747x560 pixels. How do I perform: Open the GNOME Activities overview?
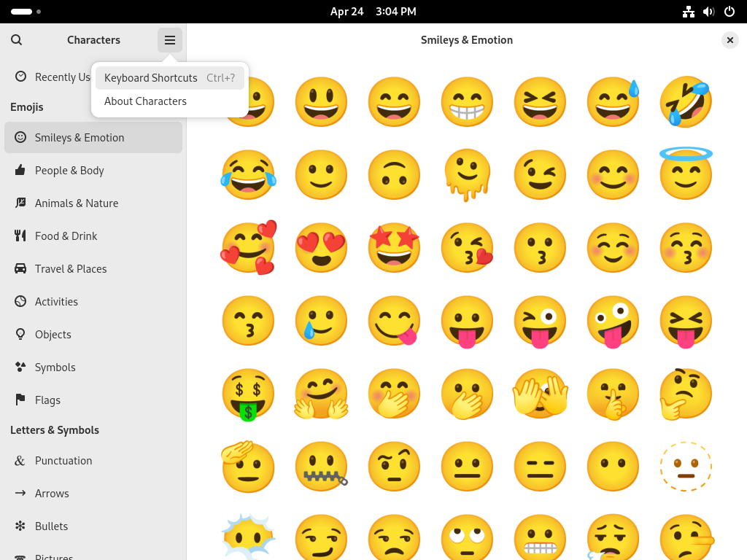[x=26, y=12]
